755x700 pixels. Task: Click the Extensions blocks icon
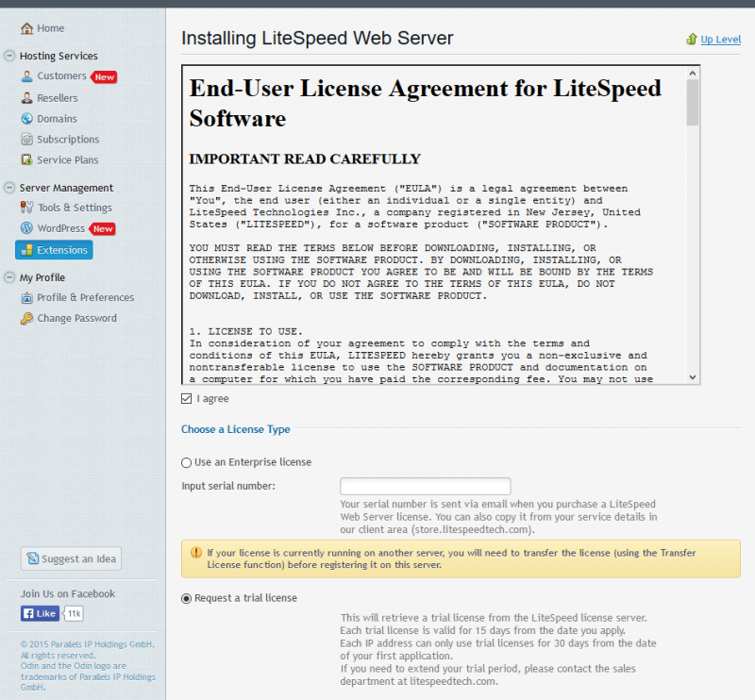[27, 250]
